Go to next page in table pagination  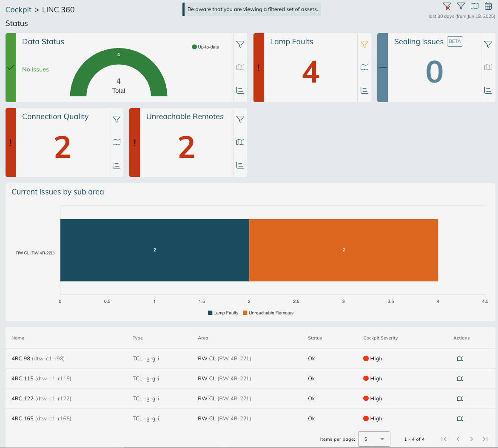click(x=471, y=439)
